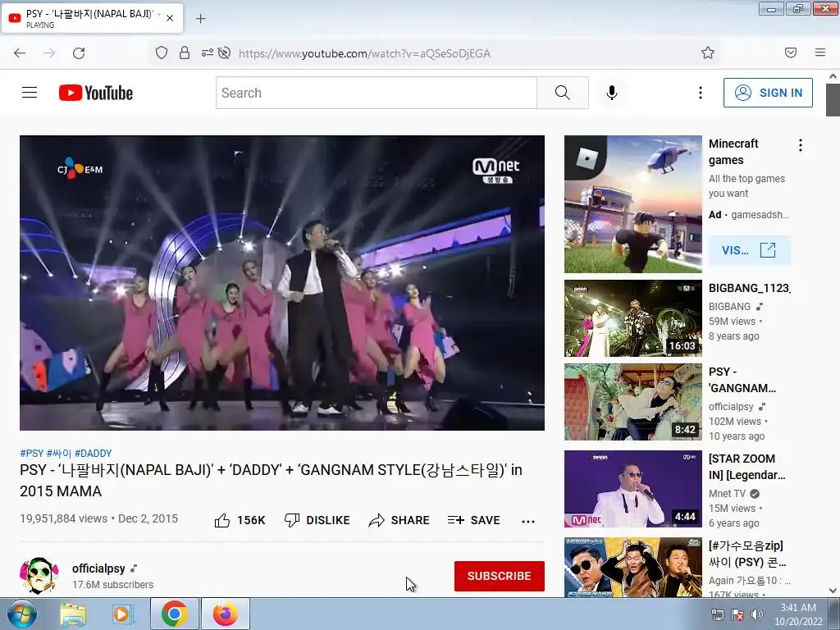Dislike the video

(317, 520)
